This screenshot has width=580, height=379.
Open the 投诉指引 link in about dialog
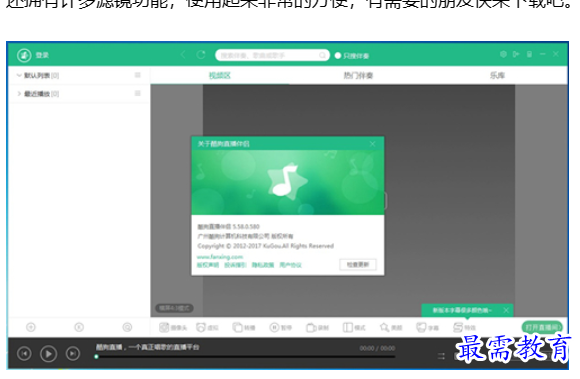(235, 265)
